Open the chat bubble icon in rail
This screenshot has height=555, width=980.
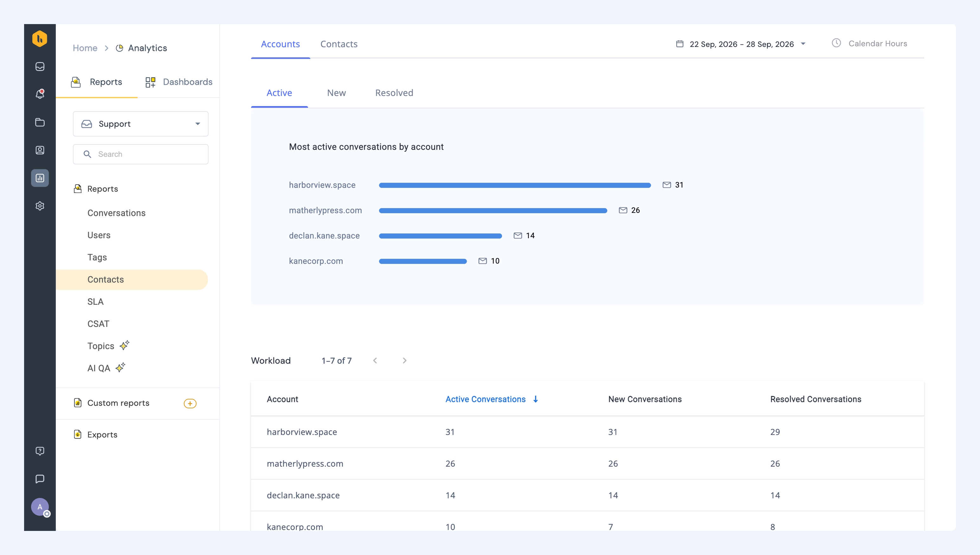click(40, 479)
